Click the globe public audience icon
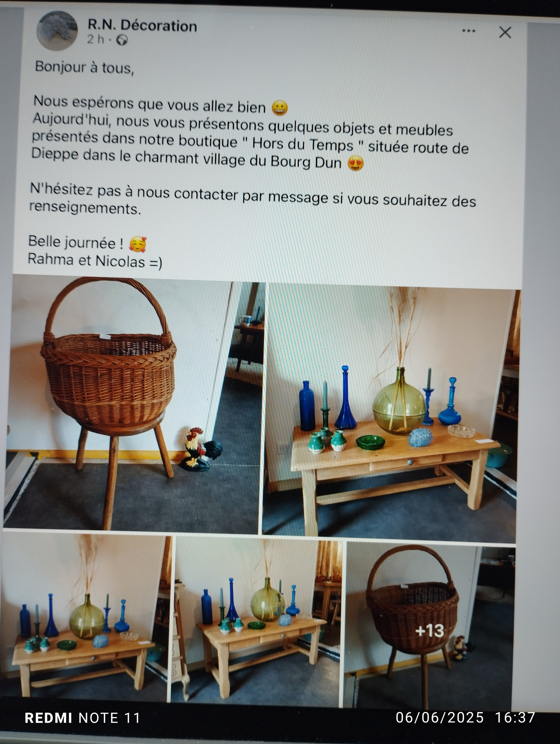Image resolution: width=560 pixels, height=744 pixels. pyautogui.click(x=122, y=40)
